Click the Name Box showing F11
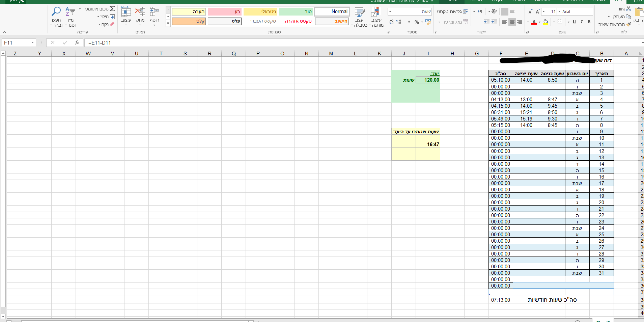Screen dimensions: 644x322 coord(16,43)
